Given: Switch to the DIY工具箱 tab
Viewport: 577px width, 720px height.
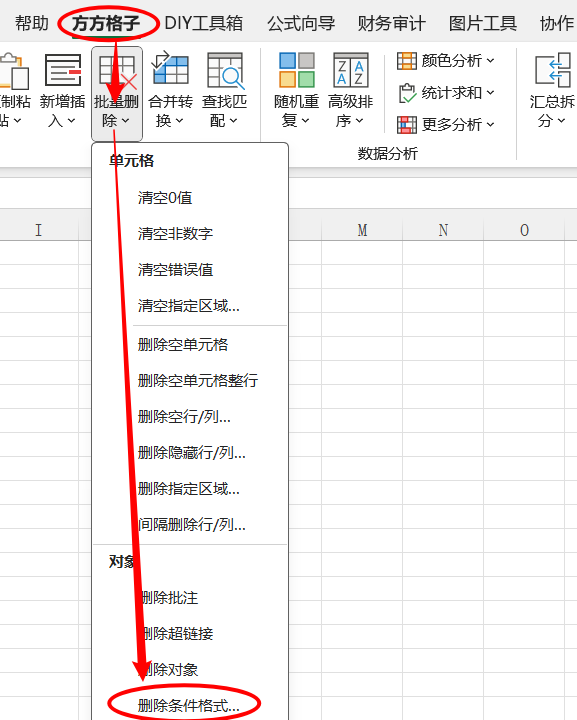Looking at the screenshot, I should pyautogui.click(x=203, y=23).
